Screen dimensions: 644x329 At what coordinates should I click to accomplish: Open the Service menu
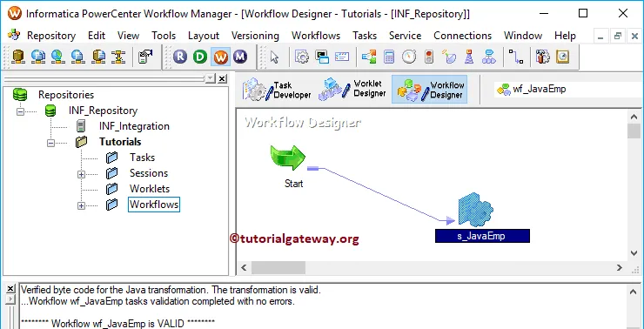point(405,36)
